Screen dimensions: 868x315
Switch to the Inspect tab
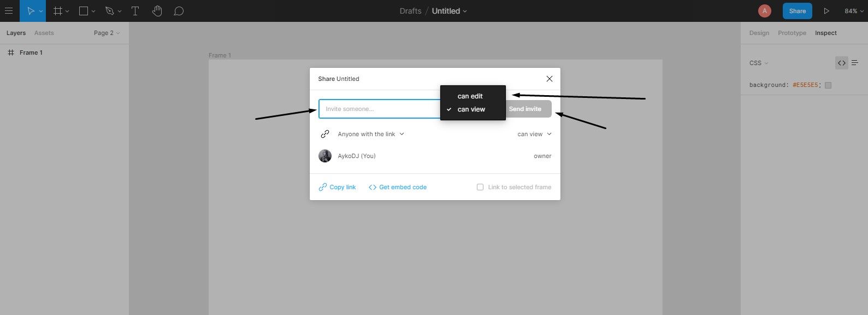(x=825, y=33)
